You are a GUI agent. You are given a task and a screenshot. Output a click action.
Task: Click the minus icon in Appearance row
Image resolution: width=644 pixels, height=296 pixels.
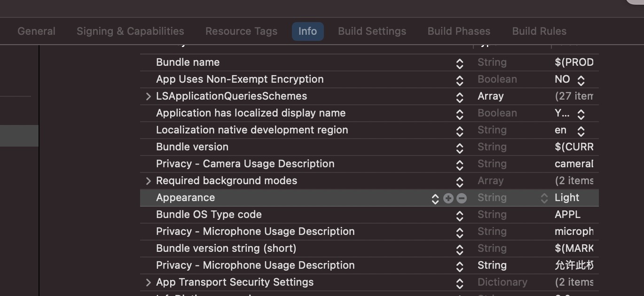click(x=462, y=198)
